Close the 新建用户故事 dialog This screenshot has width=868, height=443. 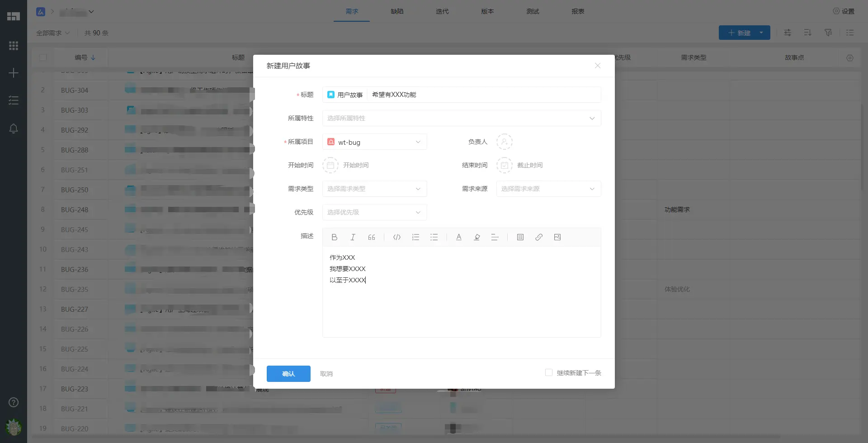click(598, 66)
